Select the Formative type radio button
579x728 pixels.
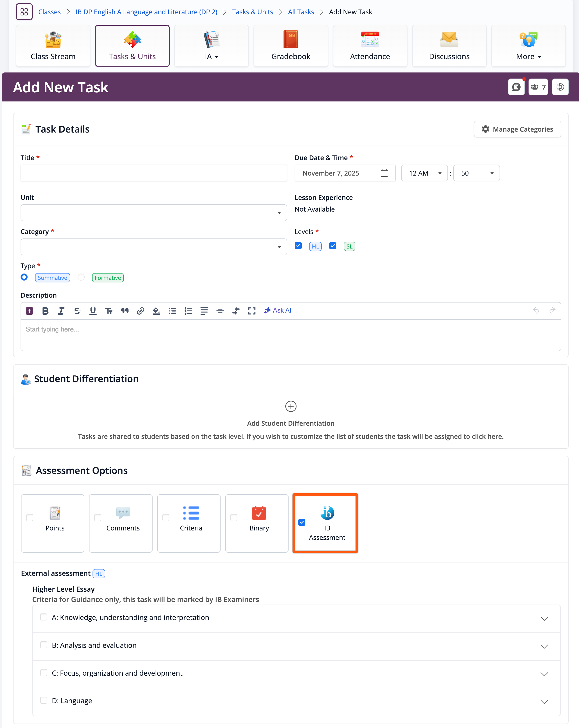[81, 277]
